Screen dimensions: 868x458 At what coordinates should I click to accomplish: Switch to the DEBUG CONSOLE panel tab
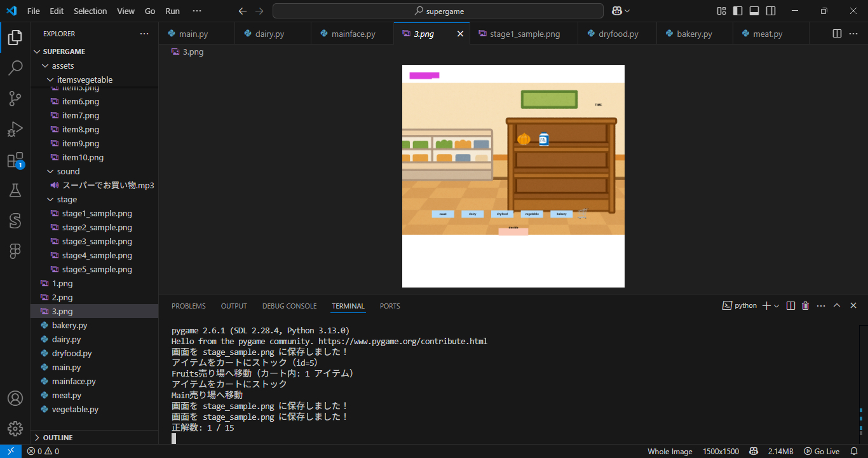click(x=289, y=306)
